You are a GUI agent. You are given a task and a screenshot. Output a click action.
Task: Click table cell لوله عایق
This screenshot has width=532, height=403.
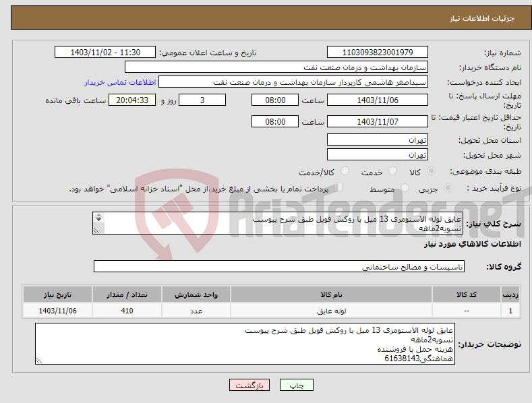point(331,311)
